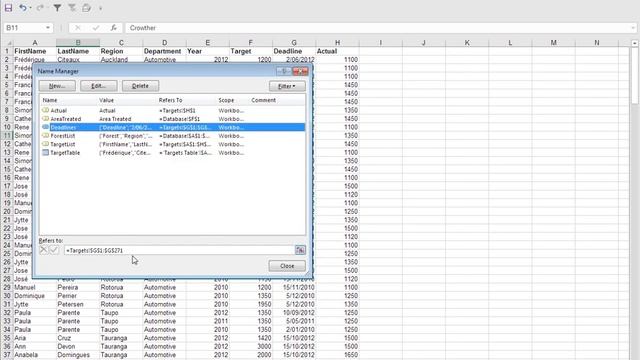This screenshot has height=360, width=640.
Task: Select the AreaTreated name icon
Action: coord(45,119)
